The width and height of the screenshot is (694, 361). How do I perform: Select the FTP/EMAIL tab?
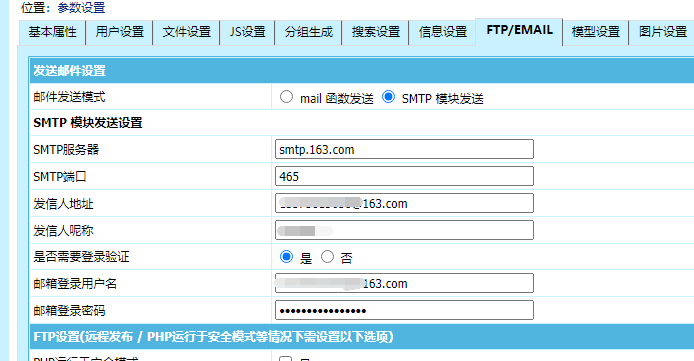pos(519,31)
